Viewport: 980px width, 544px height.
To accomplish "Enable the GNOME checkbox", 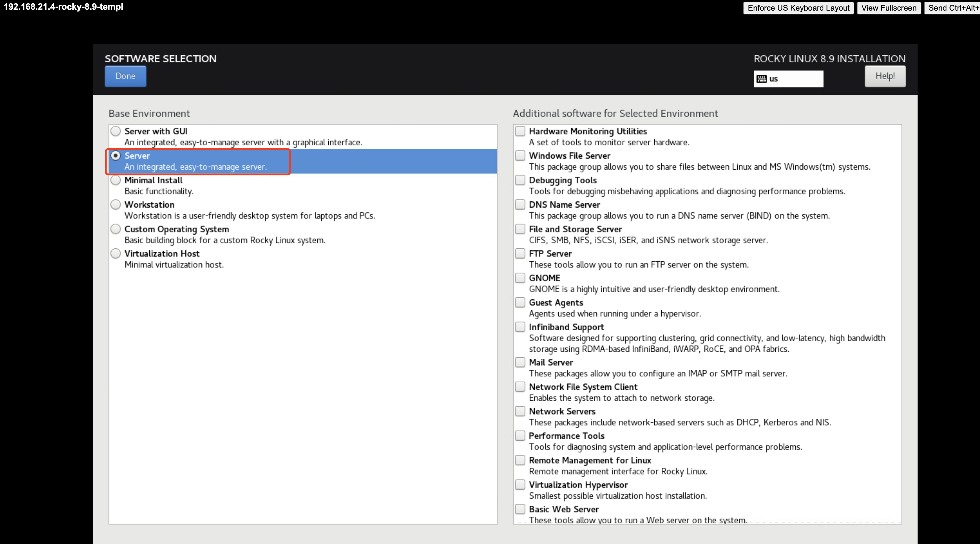I will tap(520, 278).
